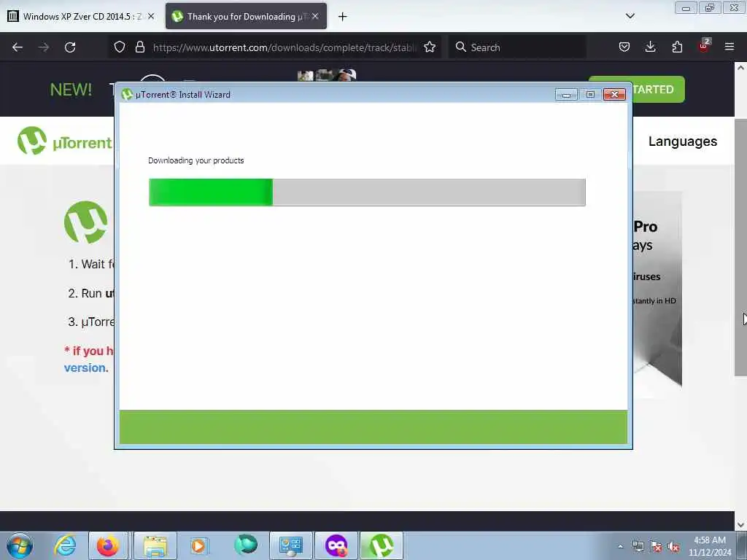Viewport: 747px width, 560px height.
Task: Open the Firefox hamburger application menu
Action: point(729,47)
